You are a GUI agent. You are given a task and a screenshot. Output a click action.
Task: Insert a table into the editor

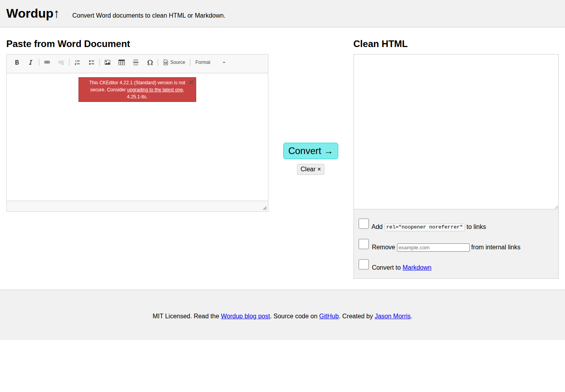tap(122, 62)
